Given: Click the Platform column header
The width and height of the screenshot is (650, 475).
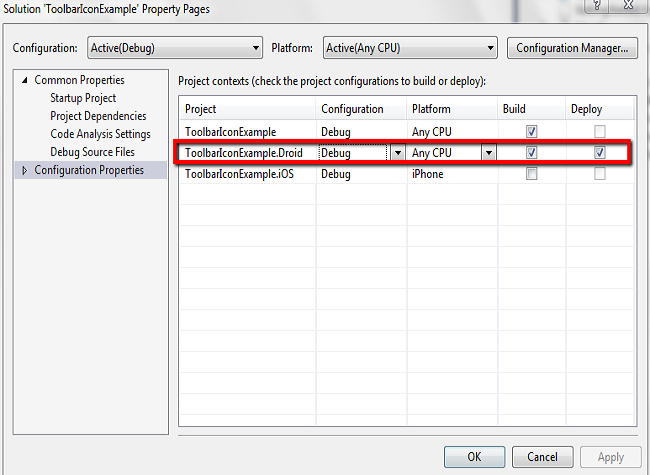Looking at the screenshot, I should [x=452, y=109].
